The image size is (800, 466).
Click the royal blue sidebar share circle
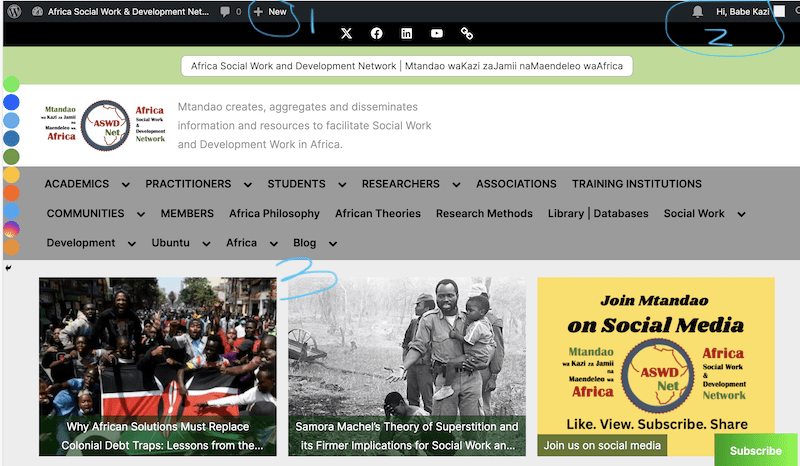(11, 102)
